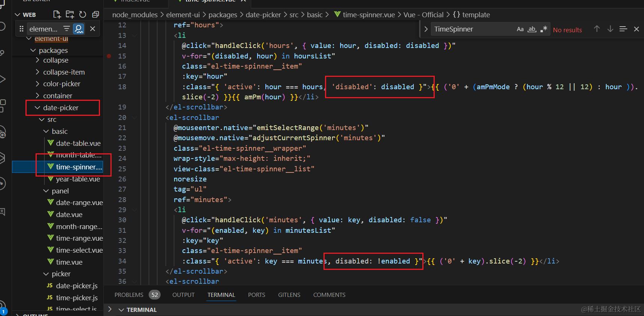
Task: Close the explorer tree find widget
Action: click(92, 28)
